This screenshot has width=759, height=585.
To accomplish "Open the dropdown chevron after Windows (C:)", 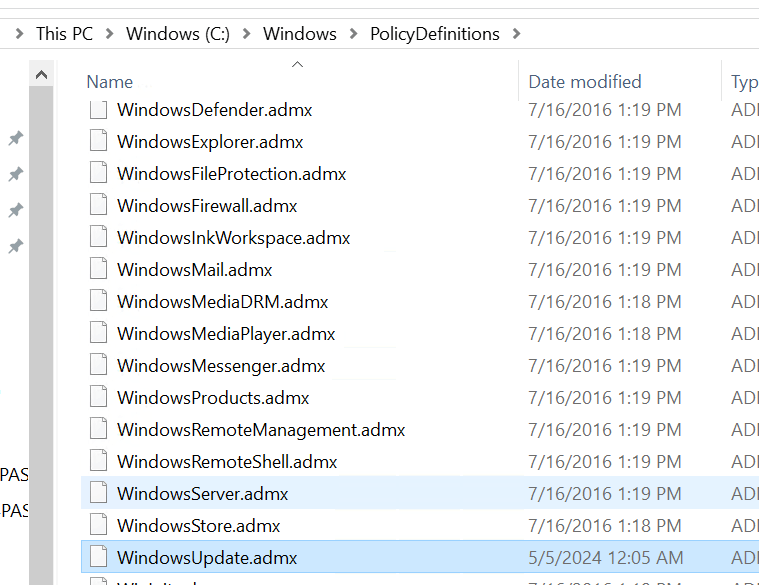I will [x=246, y=34].
